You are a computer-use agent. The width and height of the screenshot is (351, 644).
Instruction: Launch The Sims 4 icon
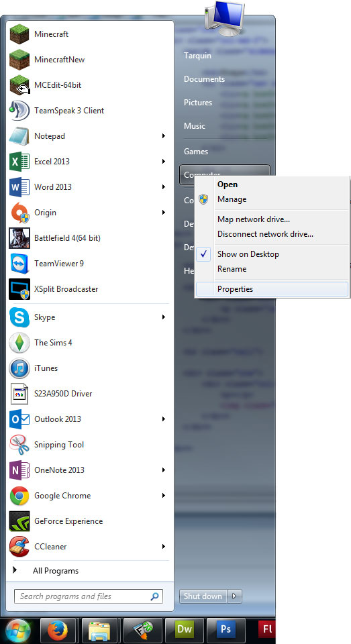click(19, 343)
